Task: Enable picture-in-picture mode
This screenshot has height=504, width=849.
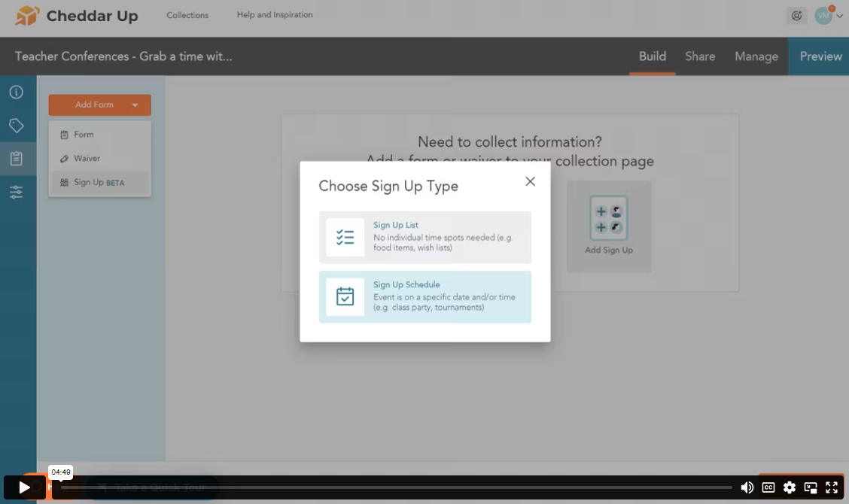Action: pyautogui.click(x=811, y=487)
